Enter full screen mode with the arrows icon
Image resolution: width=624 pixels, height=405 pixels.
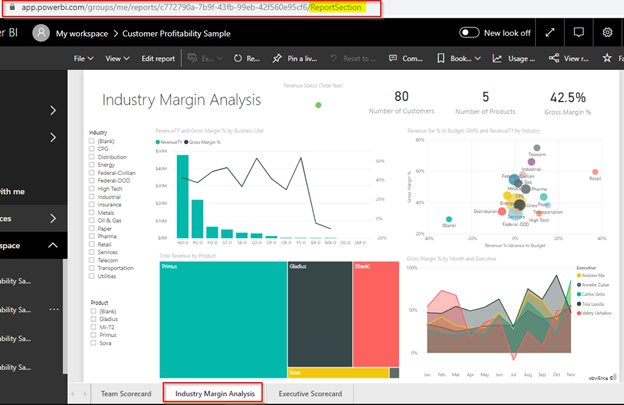click(x=550, y=33)
